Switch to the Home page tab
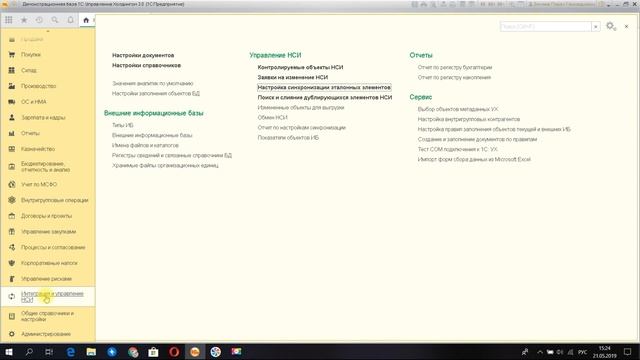Image resolution: width=640 pixels, height=360 pixels. [86, 20]
